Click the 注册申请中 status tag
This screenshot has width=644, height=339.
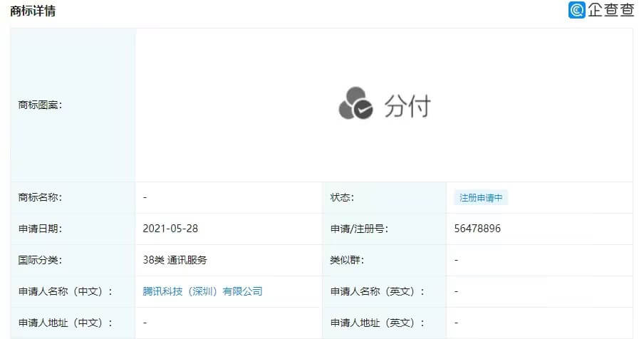(x=481, y=198)
